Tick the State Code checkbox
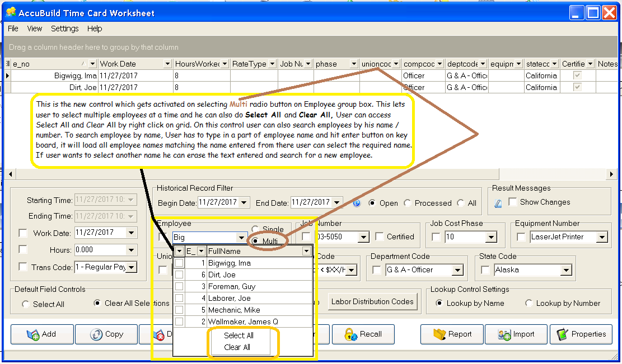 [485, 270]
